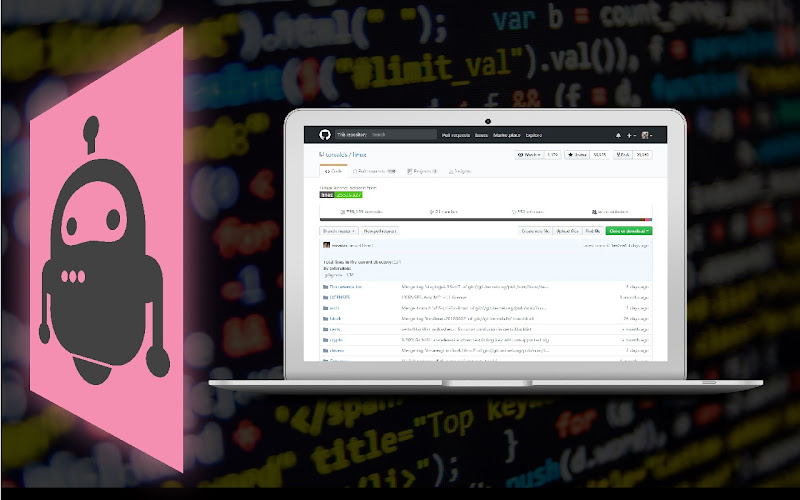
Task: Fork the repository using Fork button
Action: [622, 155]
